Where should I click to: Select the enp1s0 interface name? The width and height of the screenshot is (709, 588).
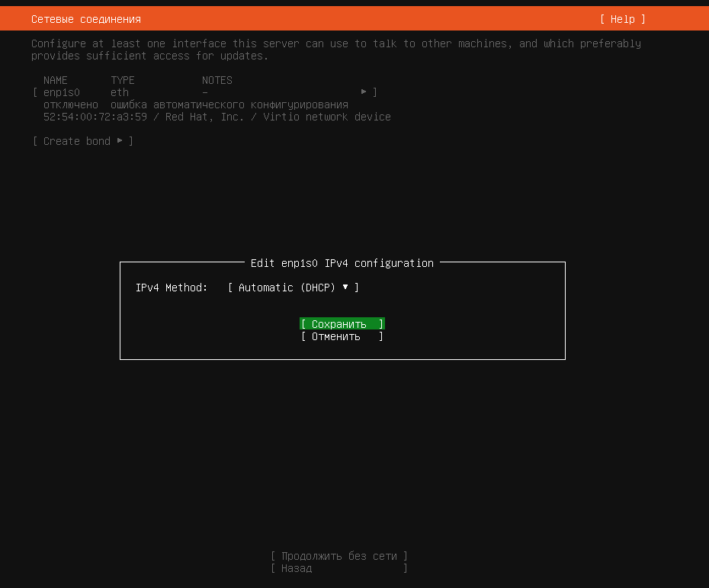(x=62, y=92)
